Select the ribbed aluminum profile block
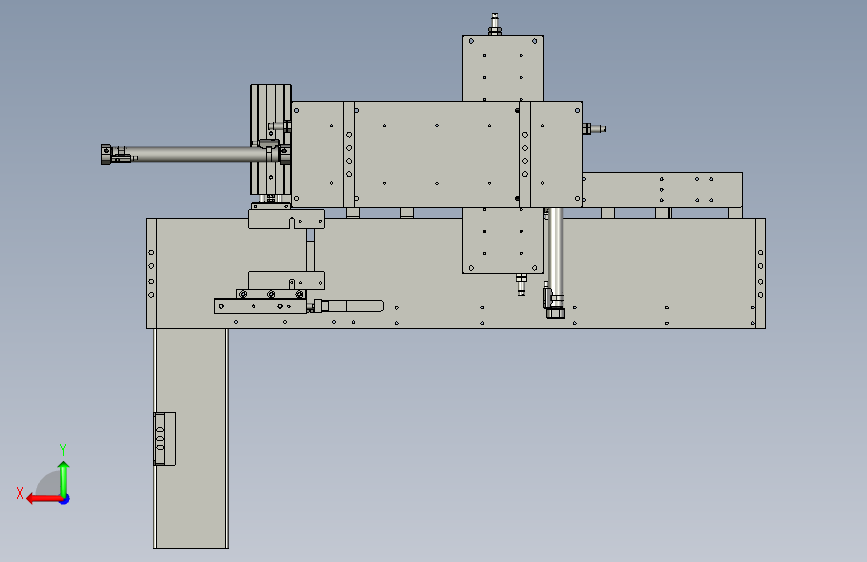Viewport: 867px width, 562px height. (x=270, y=139)
